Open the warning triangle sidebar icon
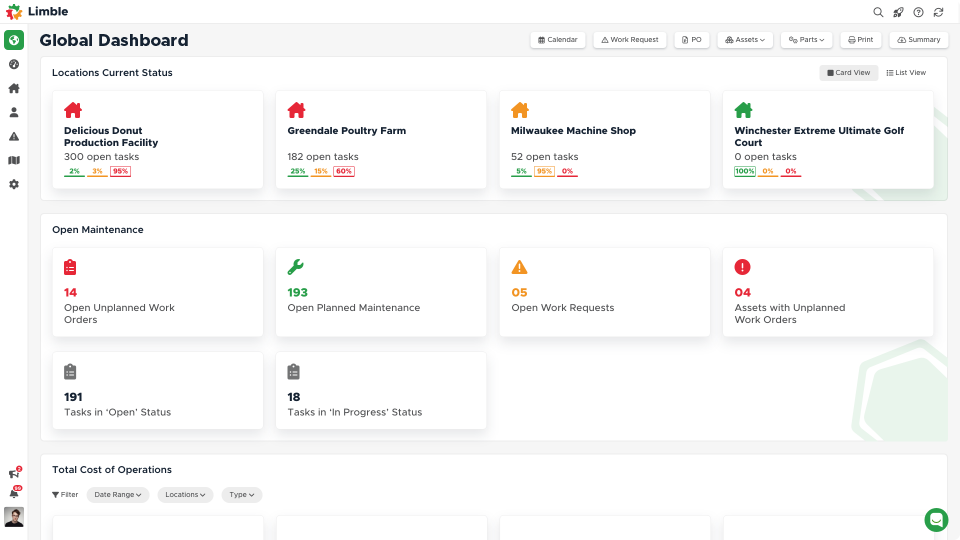Screen dimensions: 960x540 coord(14,136)
